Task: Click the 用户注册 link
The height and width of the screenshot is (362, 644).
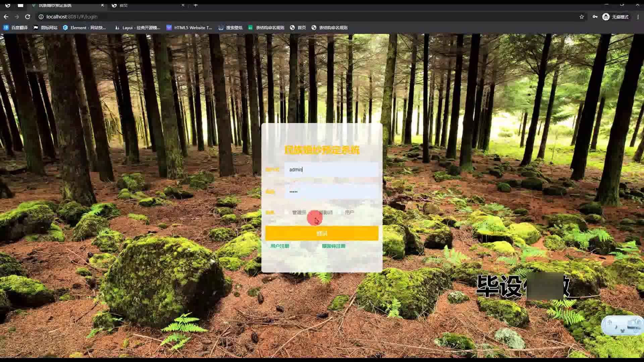Action: click(280, 246)
